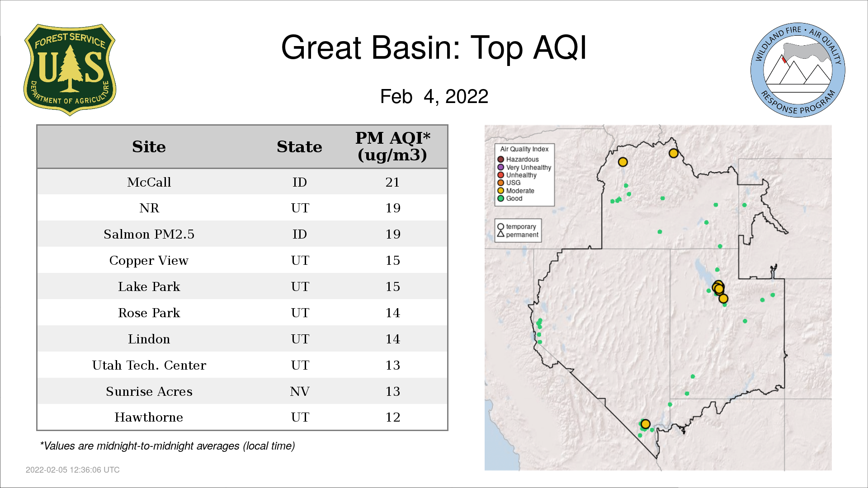Click the Good legend color dot
Screen dimensions: 868x488
pyautogui.click(x=500, y=198)
